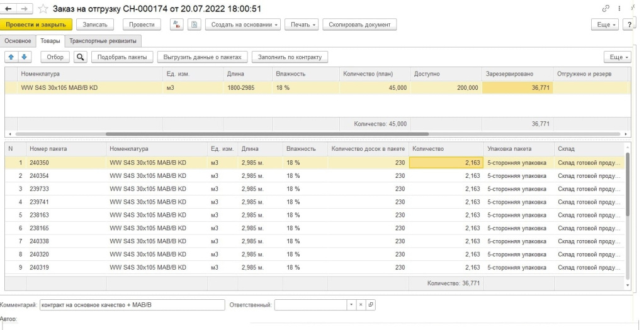Select package row 240350
The height and width of the screenshot is (330, 644).
pos(315,163)
